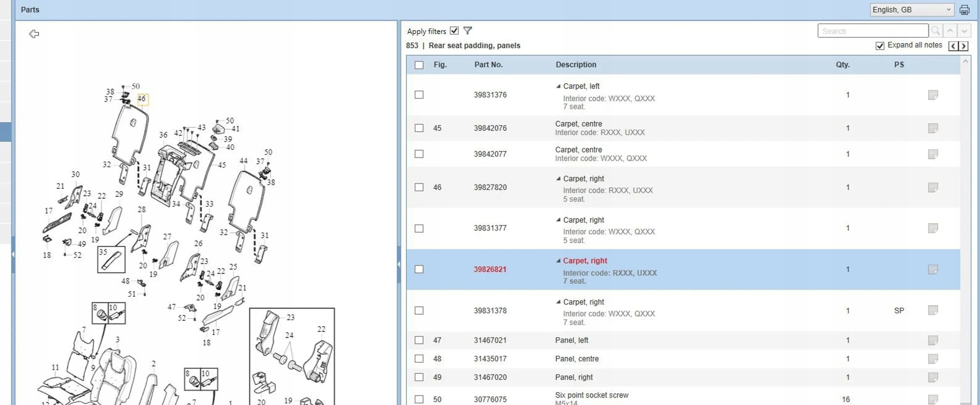Tick checkbox for Panel, centre 31435017
980x405 pixels.
[419, 358]
